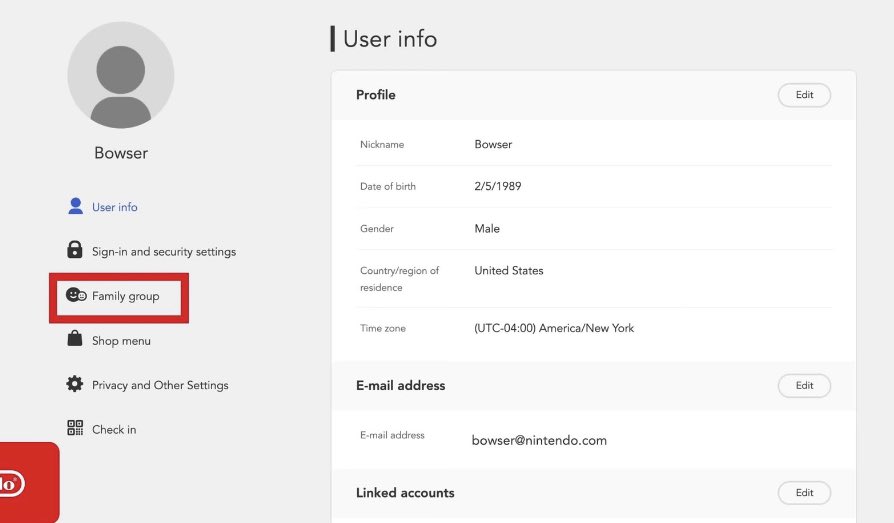Click the date of birth 2/5/1989
Screen dimensions: 894x523
498,186
